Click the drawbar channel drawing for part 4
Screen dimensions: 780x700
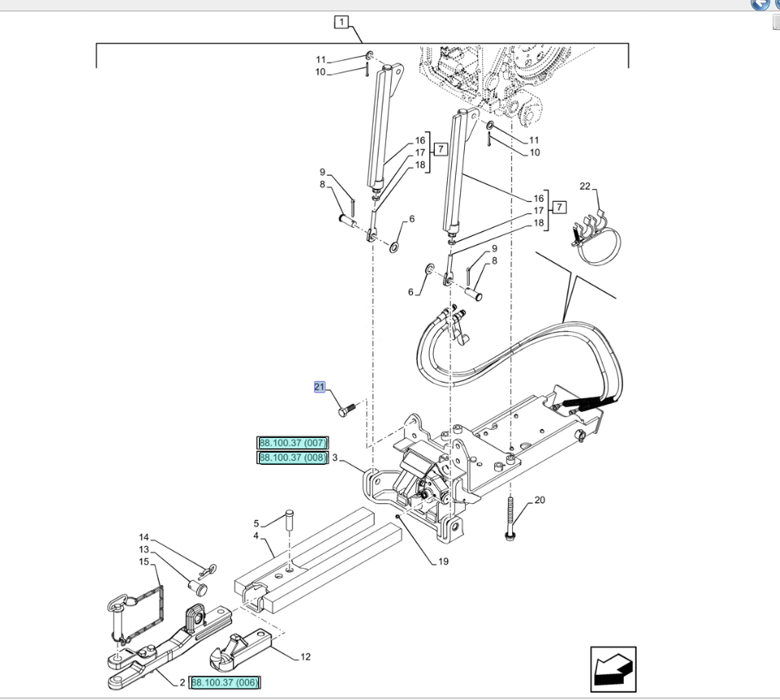pos(318,560)
